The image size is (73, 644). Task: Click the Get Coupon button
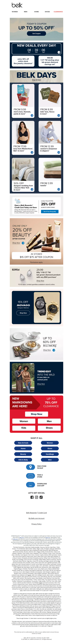36,33
